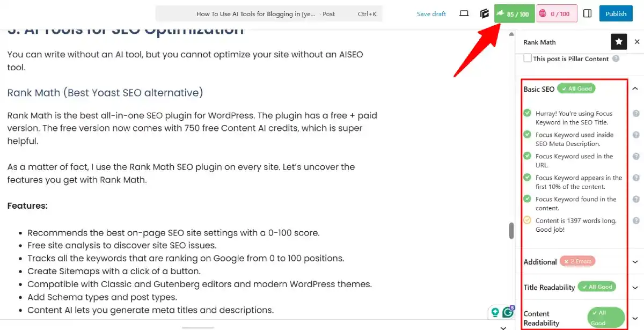644x330 pixels.
Task: Click the yellow check beside content word count
Action: (526, 220)
